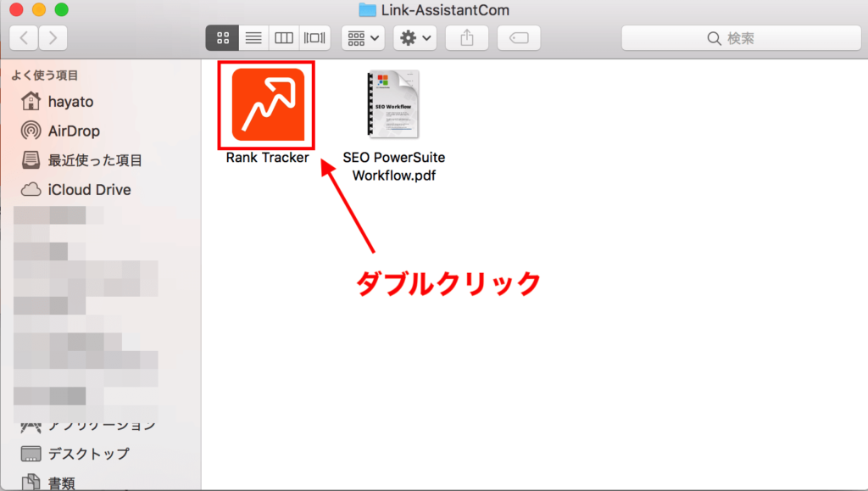The height and width of the screenshot is (491, 868).
Task: Click the 最近使った項目 drawer icon
Action: click(x=31, y=160)
